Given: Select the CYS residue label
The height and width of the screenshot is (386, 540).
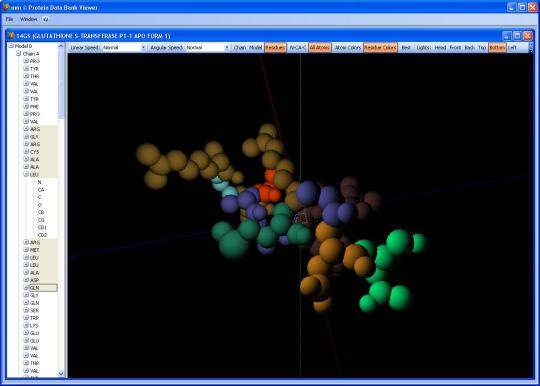Looking at the screenshot, I should point(34,152).
